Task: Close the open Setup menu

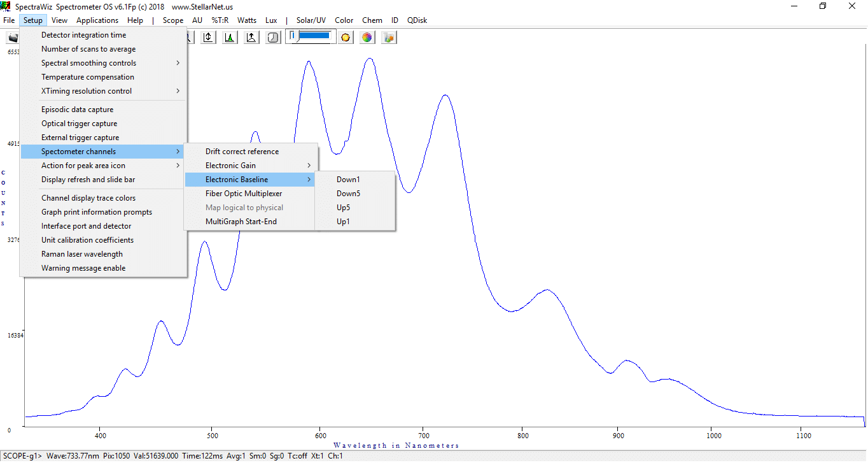Action: coord(33,20)
